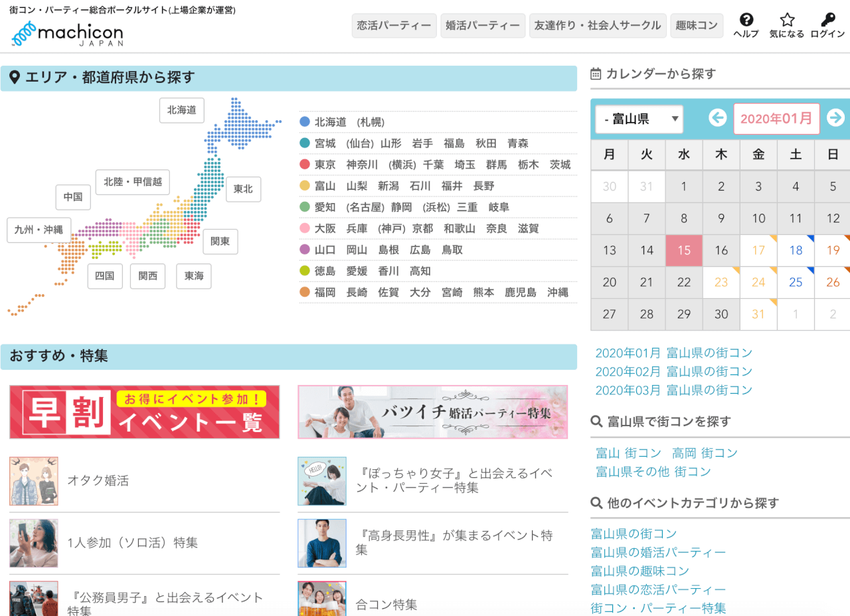This screenshot has height=616, width=850.
Task: Select highlighted date 15 in calendar
Action: pos(684,251)
